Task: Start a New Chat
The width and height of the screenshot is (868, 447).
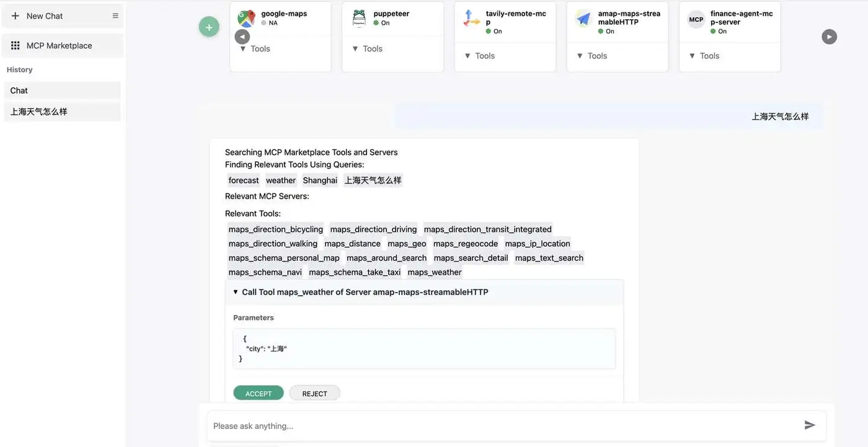Action: point(63,16)
